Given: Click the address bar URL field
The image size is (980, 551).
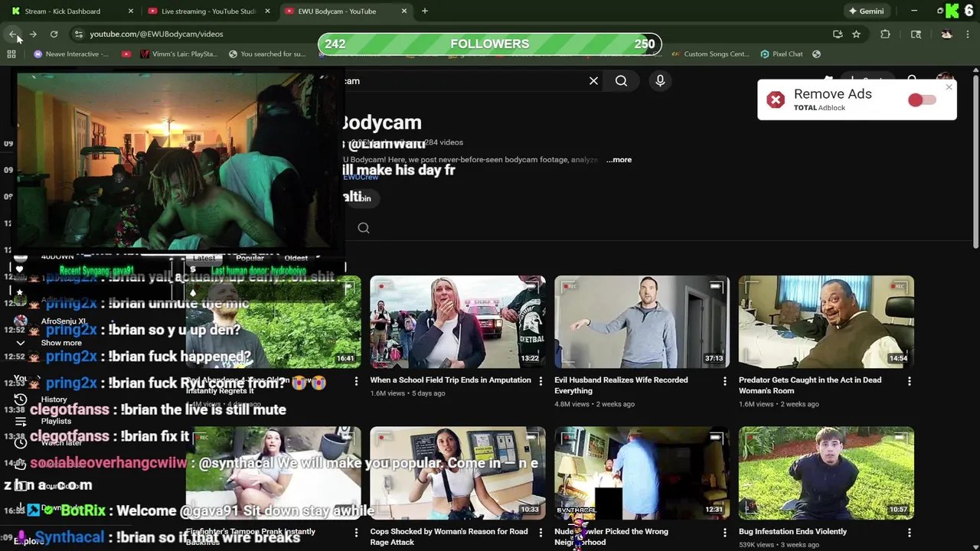Looking at the screenshot, I should [452, 34].
